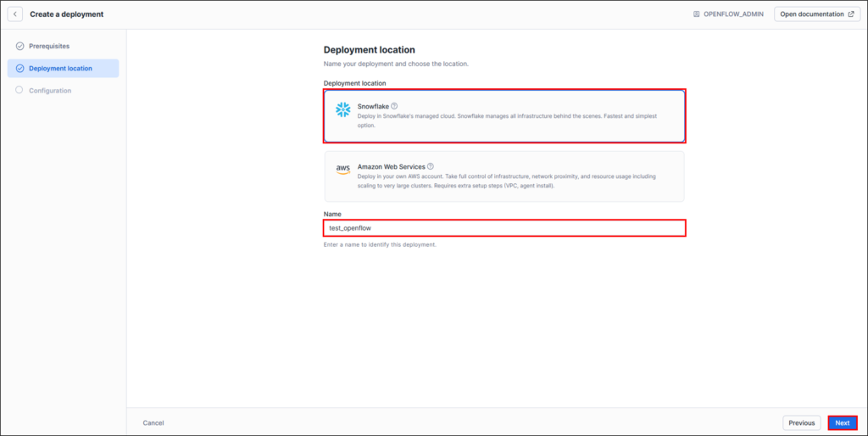Click 'Name your deployment and choose the location' text
This screenshot has width=868, height=436.
pos(396,64)
